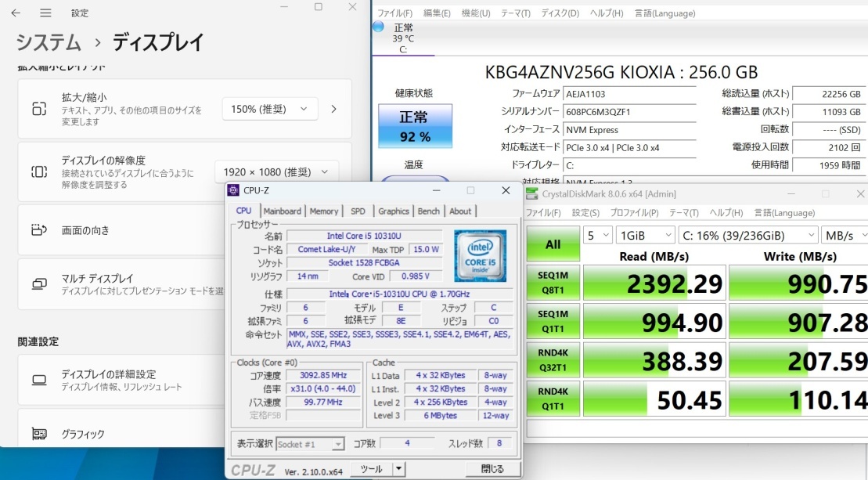
Task: Open the test count 5 dropdown
Action: pos(597,235)
